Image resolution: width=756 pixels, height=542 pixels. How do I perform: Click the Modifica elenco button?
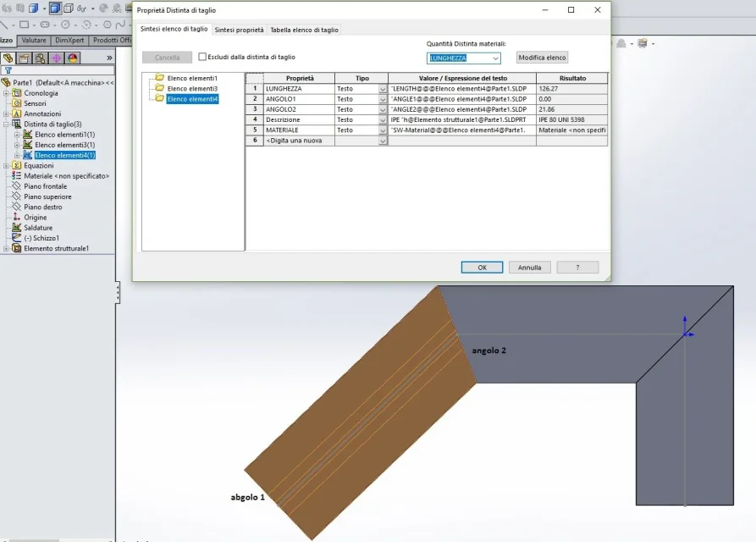pos(542,58)
